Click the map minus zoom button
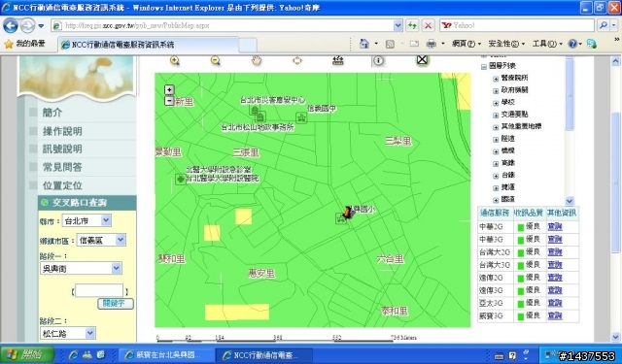622x364 pixels. pos(169,101)
